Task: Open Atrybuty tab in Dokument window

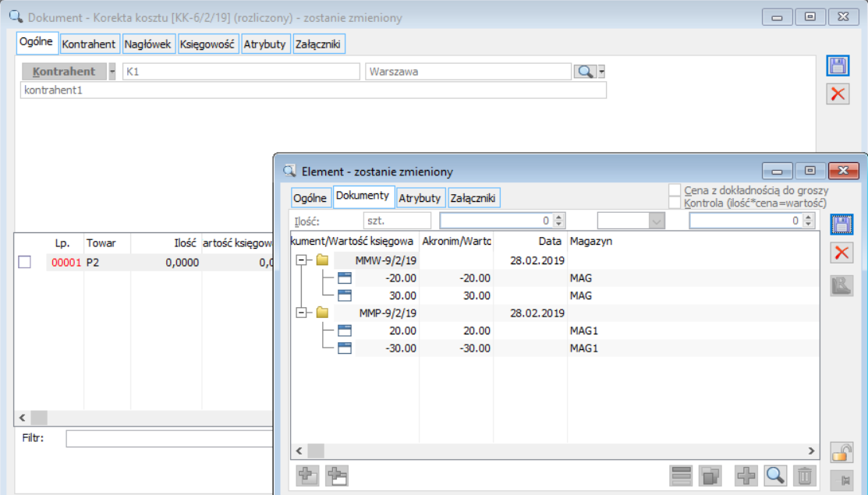Action: tap(264, 44)
